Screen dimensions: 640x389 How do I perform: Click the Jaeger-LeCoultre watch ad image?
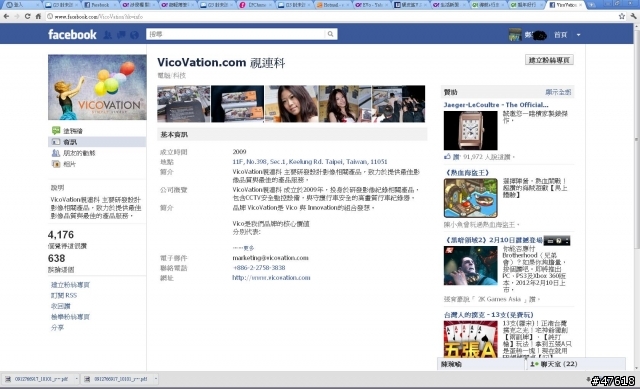[471, 131]
